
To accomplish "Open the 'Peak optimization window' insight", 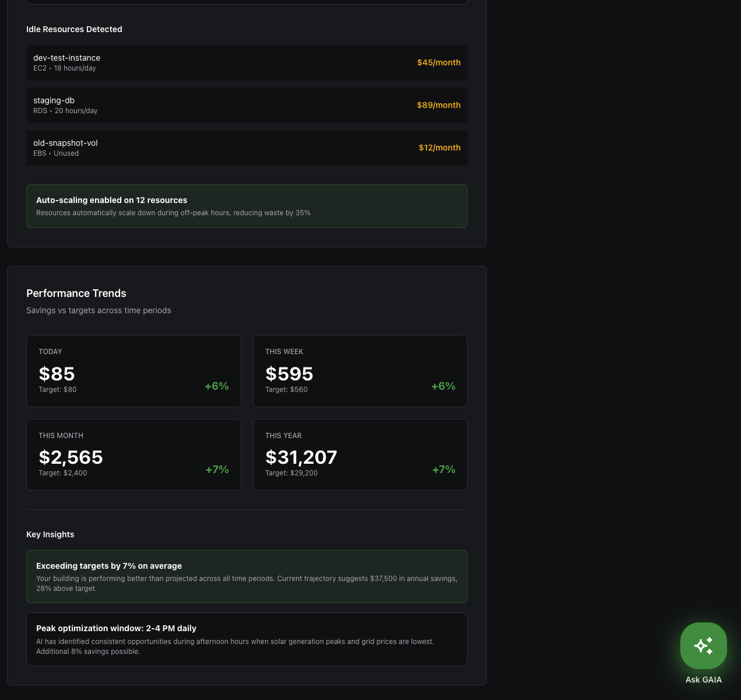I will [247, 639].
